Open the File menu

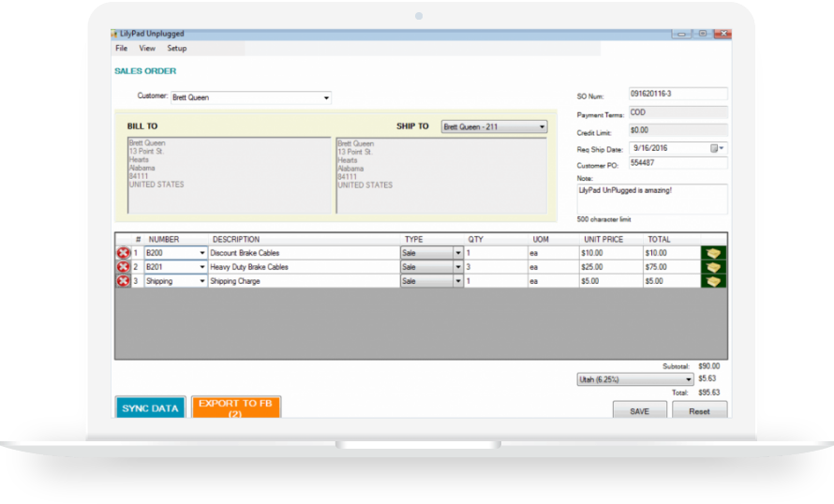tap(121, 49)
